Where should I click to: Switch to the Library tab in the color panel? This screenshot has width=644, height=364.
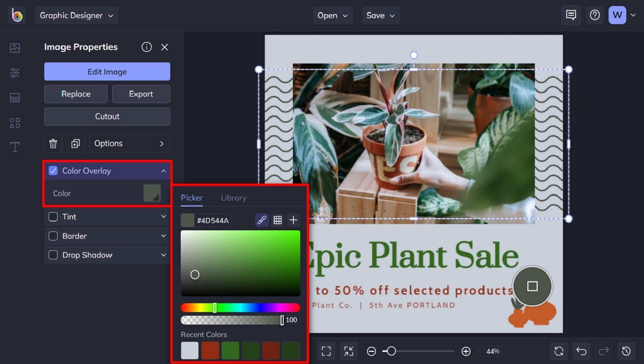pos(233,198)
